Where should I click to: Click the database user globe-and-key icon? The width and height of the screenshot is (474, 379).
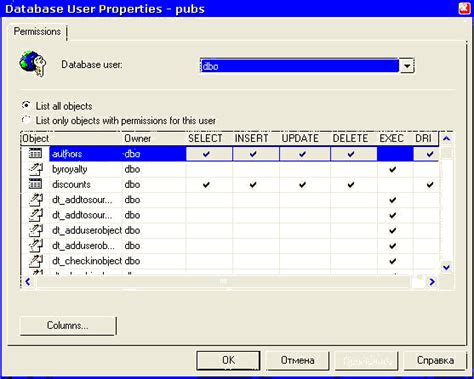point(33,64)
